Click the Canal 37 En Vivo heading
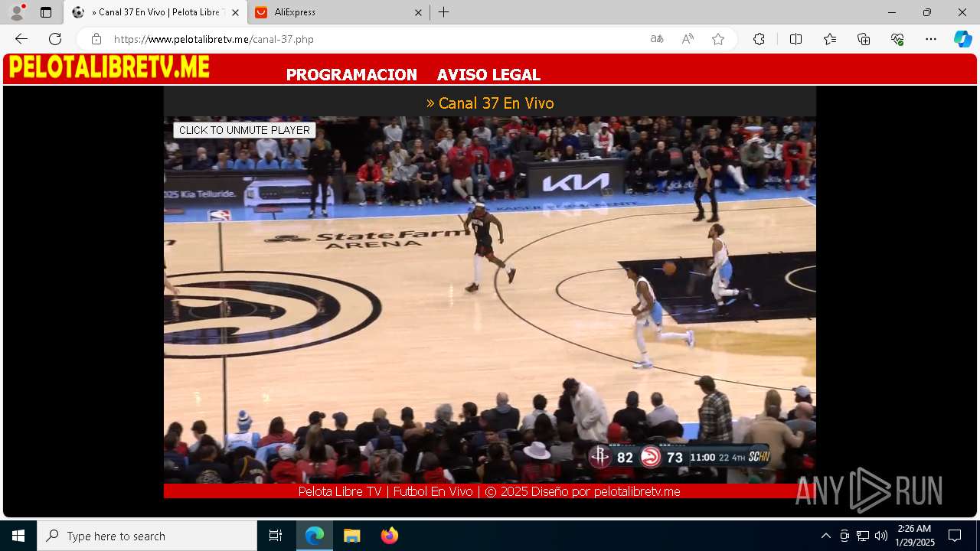This screenshot has width=980, height=551. tap(490, 103)
